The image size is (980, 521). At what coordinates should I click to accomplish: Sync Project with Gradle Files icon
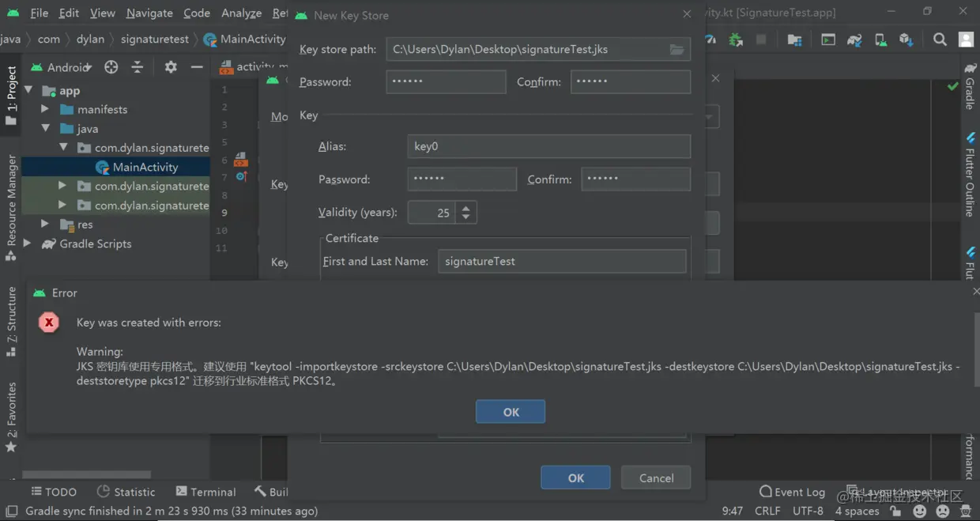tap(854, 40)
